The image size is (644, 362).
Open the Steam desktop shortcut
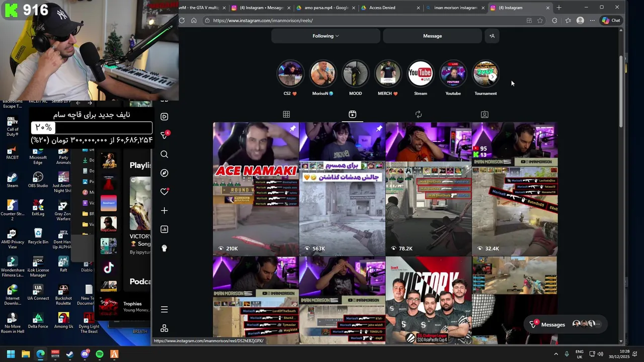coord(13,180)
